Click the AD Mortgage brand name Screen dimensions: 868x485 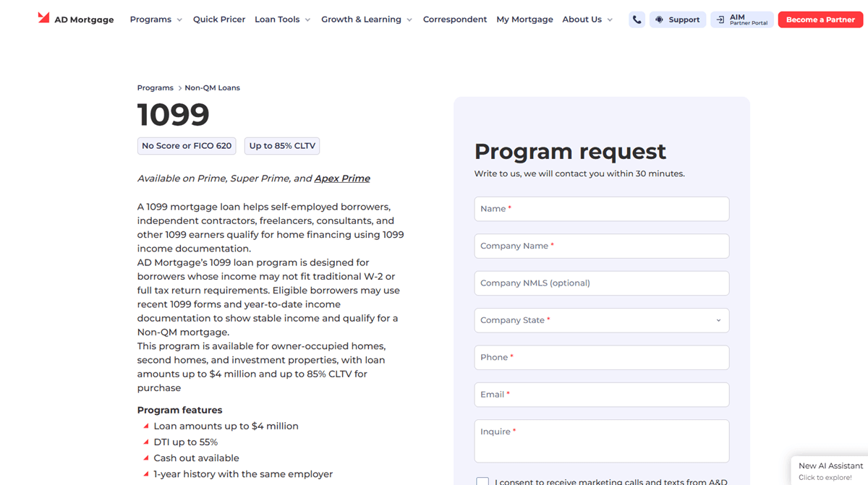(84, 20)
